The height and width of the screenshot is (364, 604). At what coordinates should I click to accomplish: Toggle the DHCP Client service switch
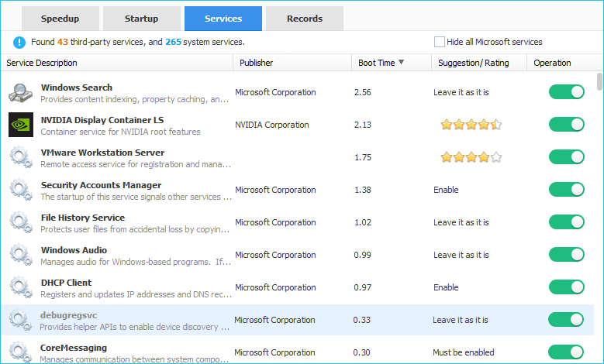point(567,287)
